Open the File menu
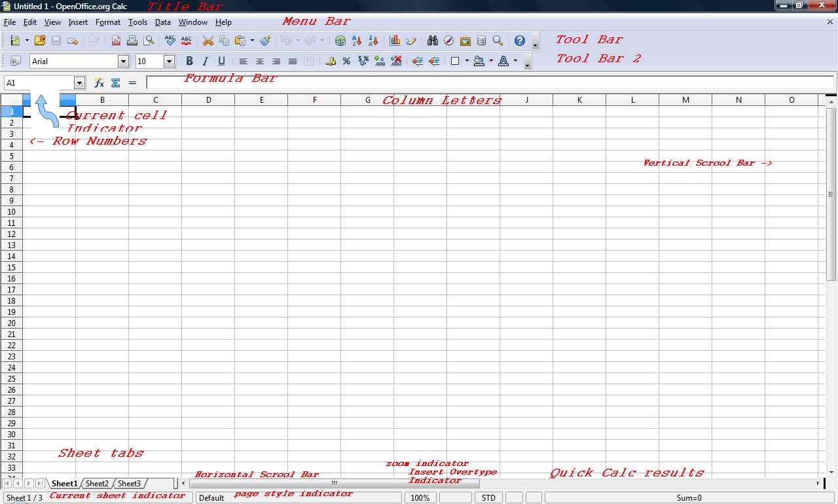The width and height of the screenshot is (838, 504). [x=10, y=22]
